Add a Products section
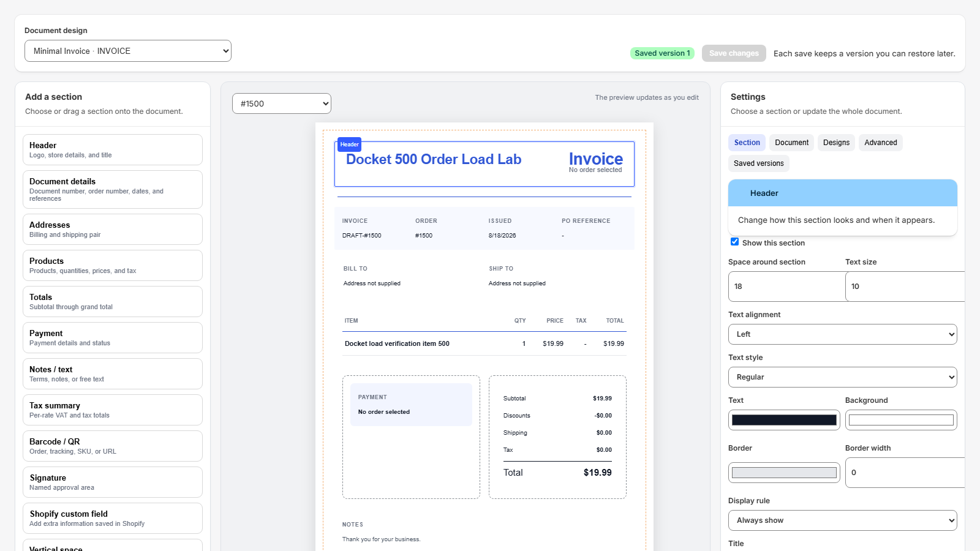The image size is (980, 551). [x=113, y=265]
